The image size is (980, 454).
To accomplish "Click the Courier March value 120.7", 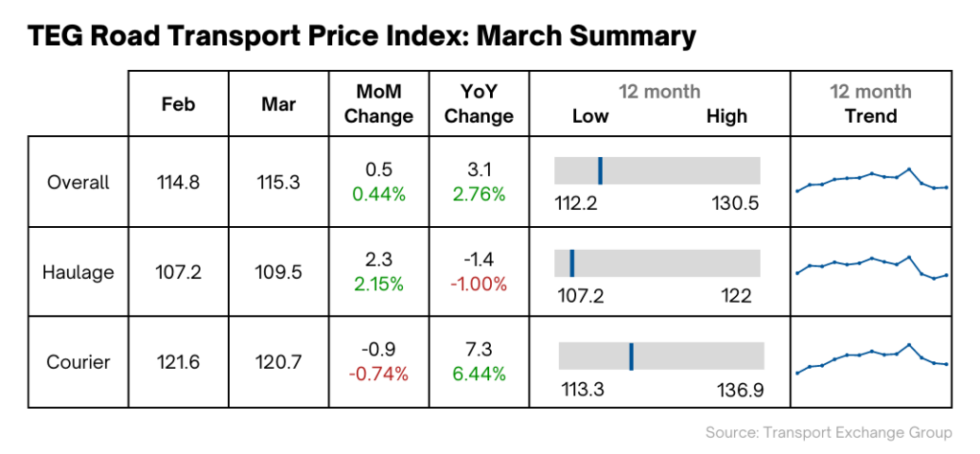I will coord(278,362).
